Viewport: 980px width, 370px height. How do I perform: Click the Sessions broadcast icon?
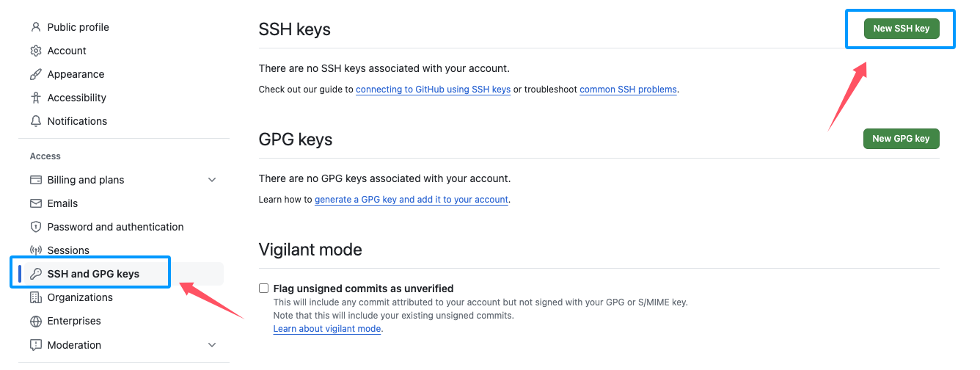pos(35,250)
